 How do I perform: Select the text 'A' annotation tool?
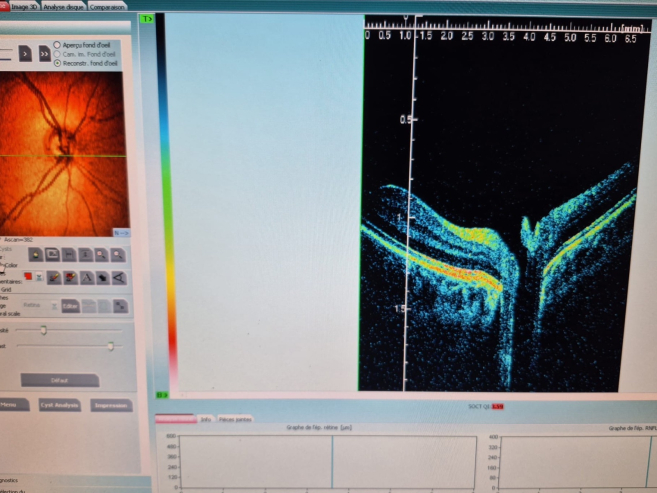(x=87, y=277)
